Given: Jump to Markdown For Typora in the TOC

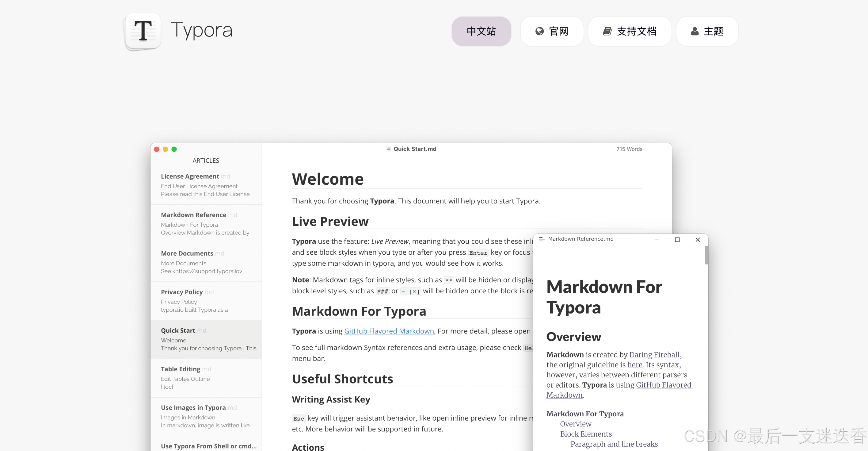Looking at the screenshot, I should [x=585, y=414].
